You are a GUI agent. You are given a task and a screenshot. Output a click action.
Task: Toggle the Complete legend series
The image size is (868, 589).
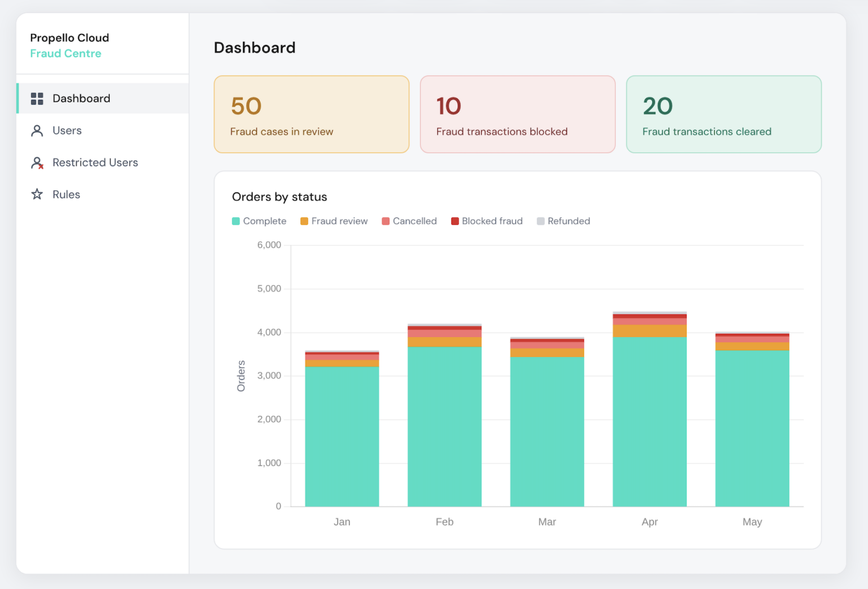[259, 221]
